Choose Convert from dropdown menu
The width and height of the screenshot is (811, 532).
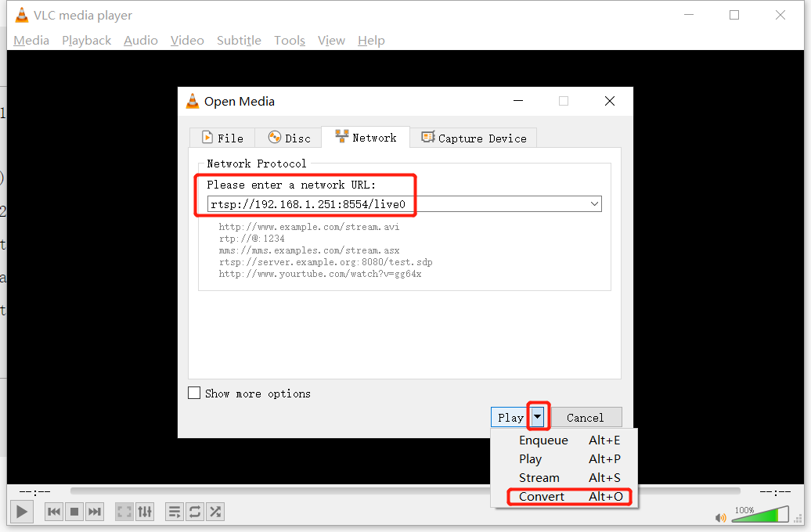tap(564, 496)
